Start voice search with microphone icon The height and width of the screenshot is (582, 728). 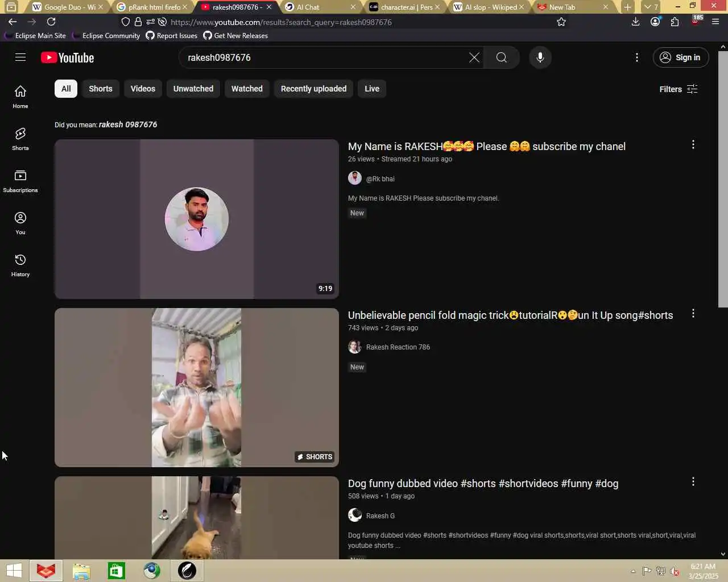click(540, 57)
